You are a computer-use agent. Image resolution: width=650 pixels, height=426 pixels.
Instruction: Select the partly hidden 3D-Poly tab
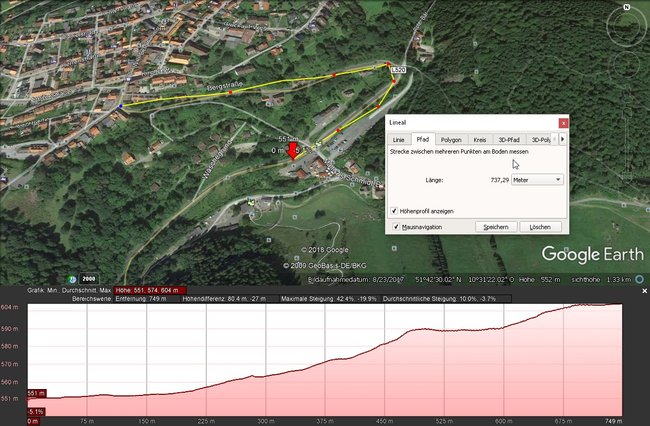[541, 140]
